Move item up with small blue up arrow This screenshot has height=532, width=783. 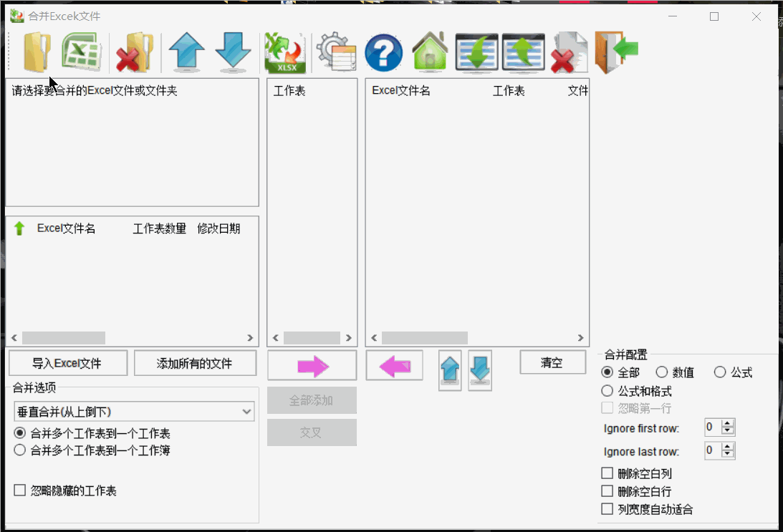coord(450,370)
